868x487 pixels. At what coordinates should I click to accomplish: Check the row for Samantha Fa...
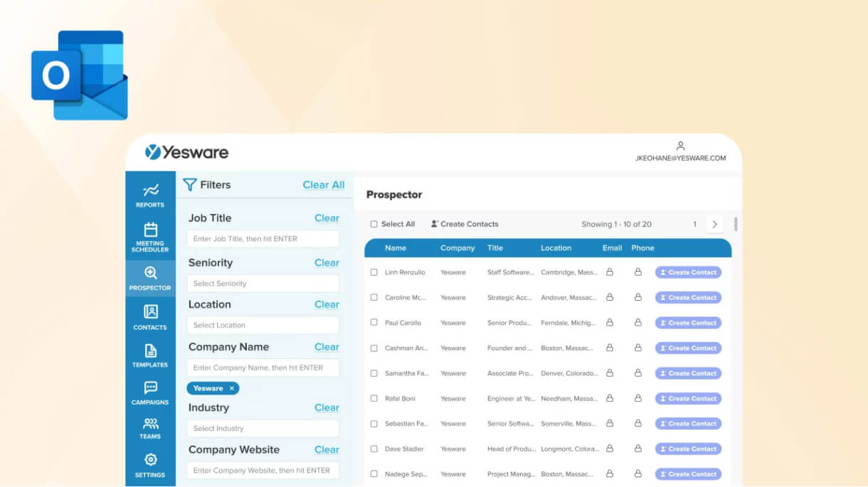click(x=375, y=373)
